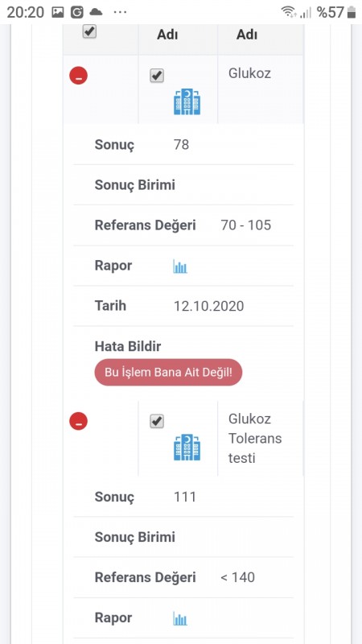This screenshot has width=362, height=644.
Task: Tap the Glukoz test name
Action: click(x=249, y=74)
